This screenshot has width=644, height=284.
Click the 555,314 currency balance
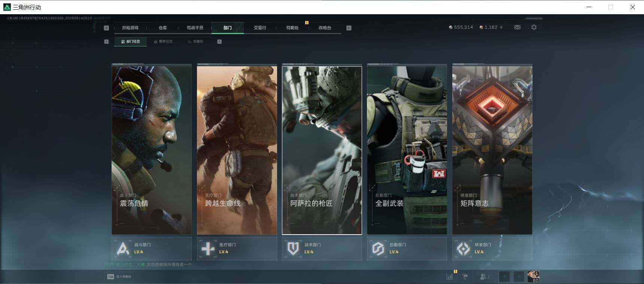(x=461, y=27)
